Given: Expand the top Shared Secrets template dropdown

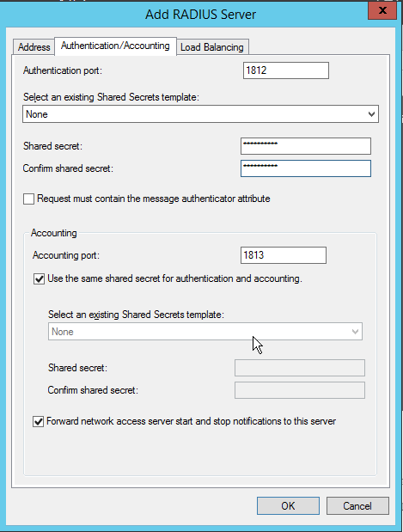Looking at the screenshot, I should [x=200, y=114].
